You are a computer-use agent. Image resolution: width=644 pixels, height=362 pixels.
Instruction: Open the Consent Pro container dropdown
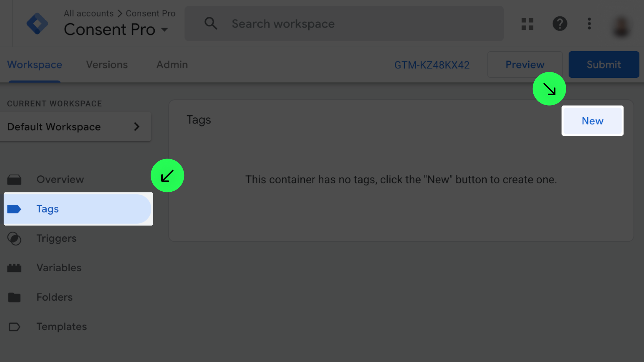point(165,29)
